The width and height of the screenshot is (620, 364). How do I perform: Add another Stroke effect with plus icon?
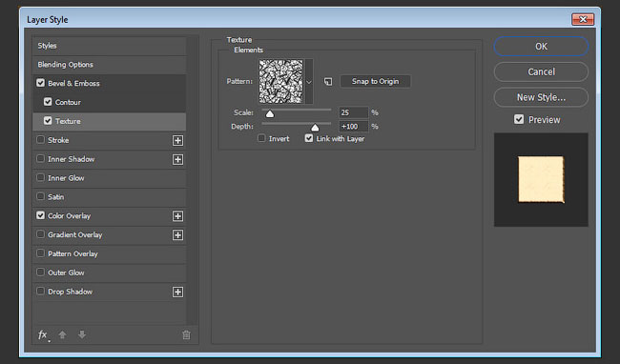tap(178, 140)
